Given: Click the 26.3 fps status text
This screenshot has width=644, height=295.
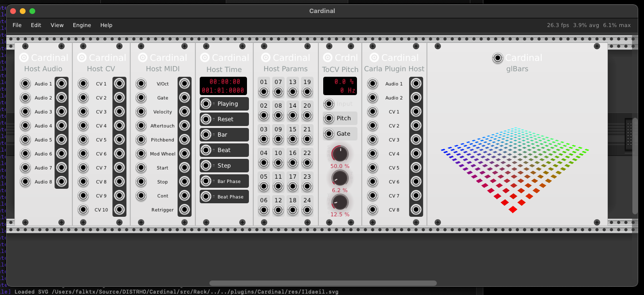Looking at the screenshot, I should click(x=558, y=25).
